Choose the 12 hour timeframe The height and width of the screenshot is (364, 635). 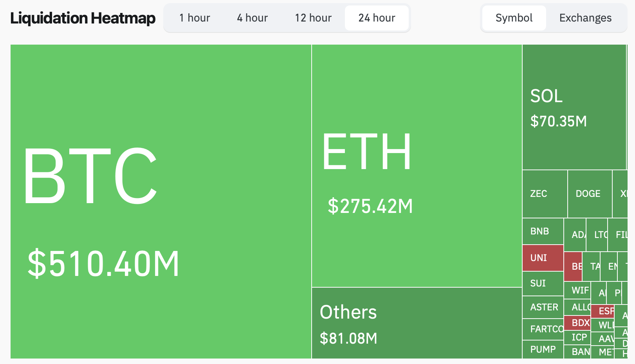(x=313, y=18)
